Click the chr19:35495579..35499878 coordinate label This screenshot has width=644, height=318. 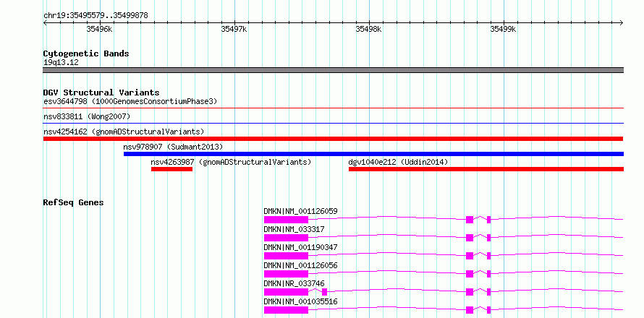click(x=96, y=16)
